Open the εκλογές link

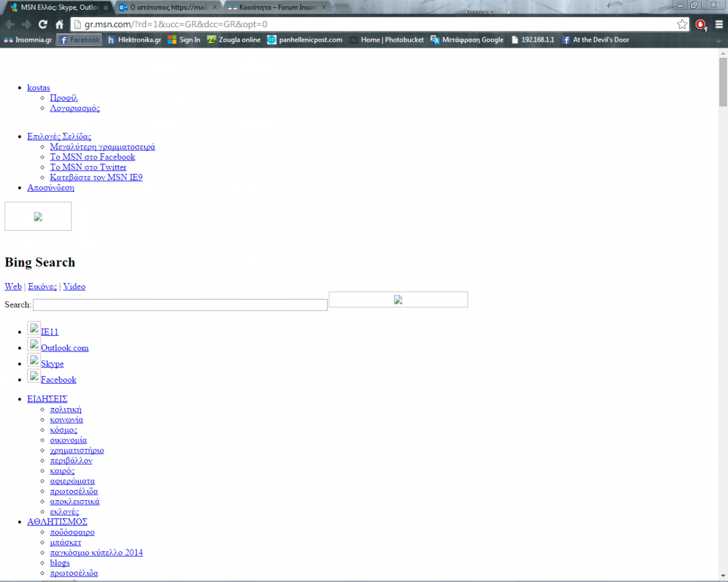(64, 512)
